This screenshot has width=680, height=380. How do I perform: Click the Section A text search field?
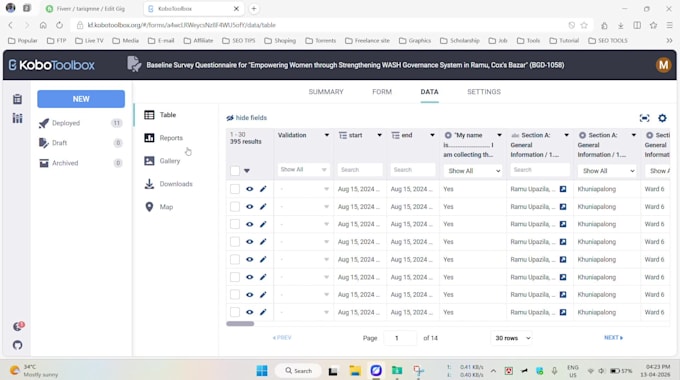coord(539,170)
